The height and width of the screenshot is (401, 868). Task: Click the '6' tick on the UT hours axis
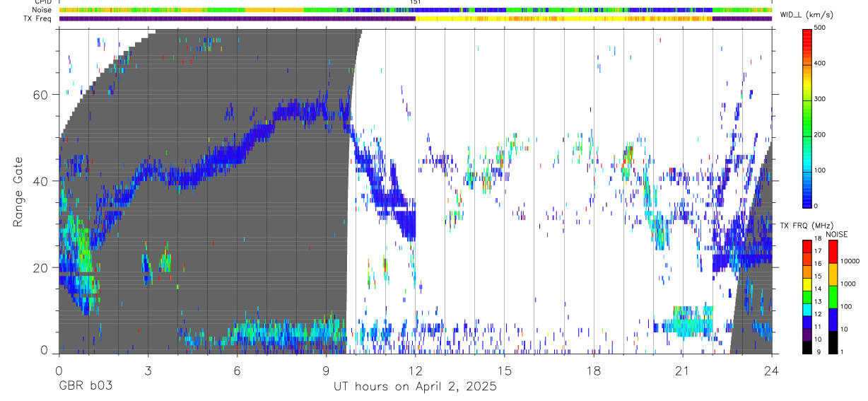pos(237,371)
